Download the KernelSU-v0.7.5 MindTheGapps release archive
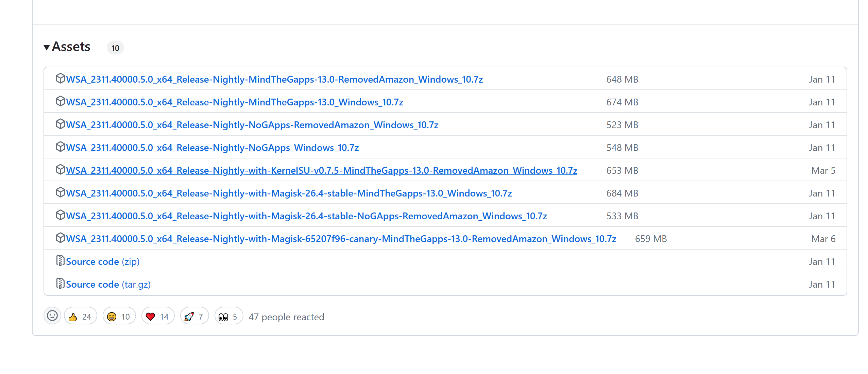Screen dimensions: 868x374 coord(322,170)
